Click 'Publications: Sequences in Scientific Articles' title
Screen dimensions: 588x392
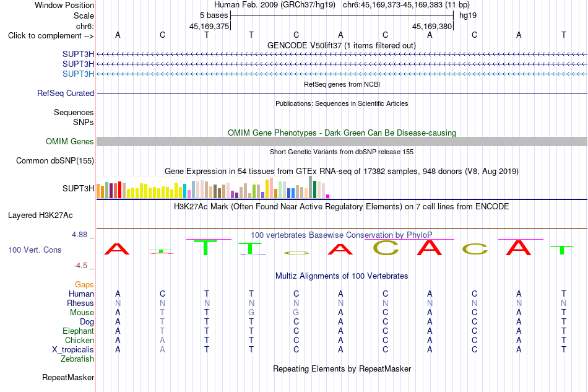[342, 103]
